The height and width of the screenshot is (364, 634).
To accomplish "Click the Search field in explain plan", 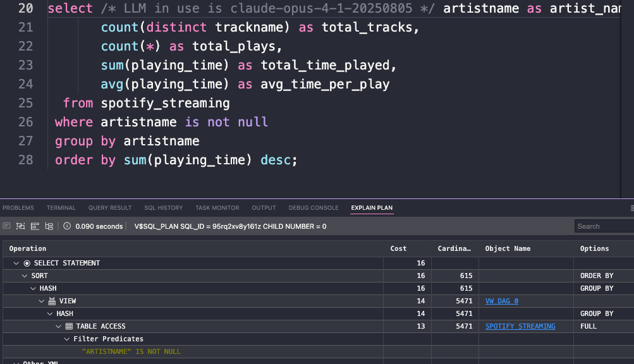I will click(x=604, y=226).
